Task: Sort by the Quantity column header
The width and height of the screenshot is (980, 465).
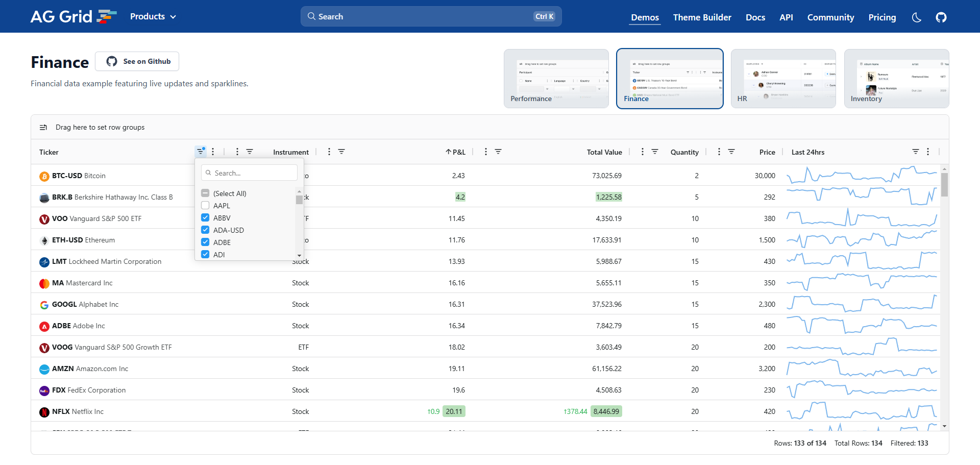Action: (x=684, y=152)
